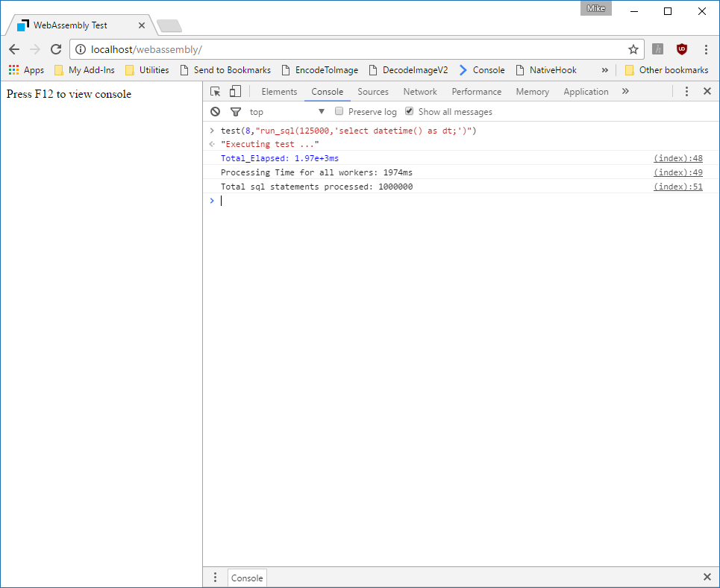Screen dimensions: 720x588
Task: Open Chrome's main three-dot menu
Action: click(x=706, y=49)
